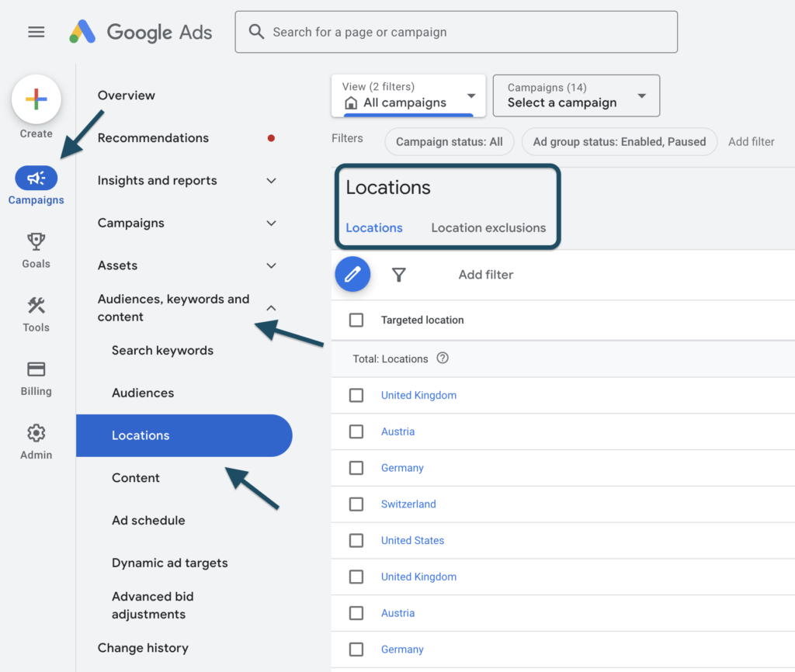This screenshot has height=672, width=795.
Task: Select the Targeted location header checkbox
Action: pos(356,320)
